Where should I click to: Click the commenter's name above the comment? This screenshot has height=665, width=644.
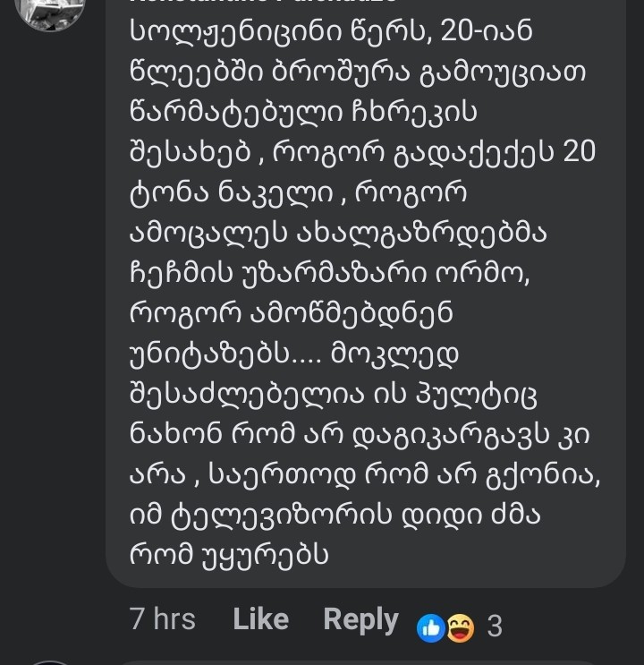click(x=268, y=4)
